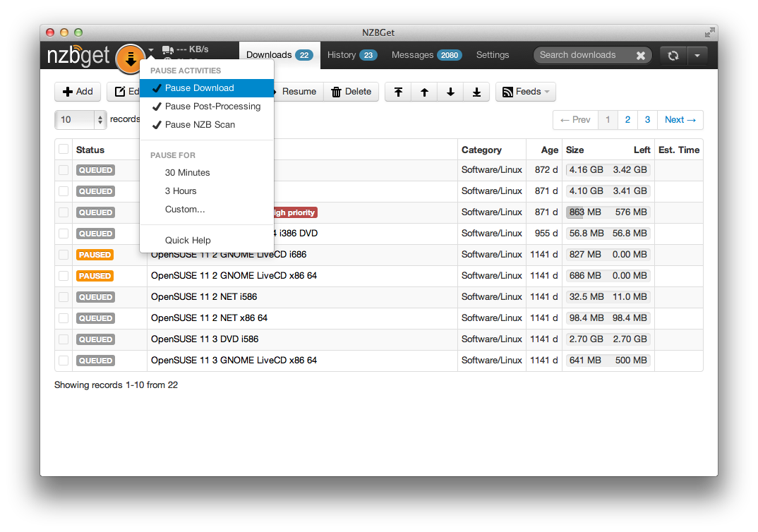Check the row with size 4.16 GB

[64, 170]
